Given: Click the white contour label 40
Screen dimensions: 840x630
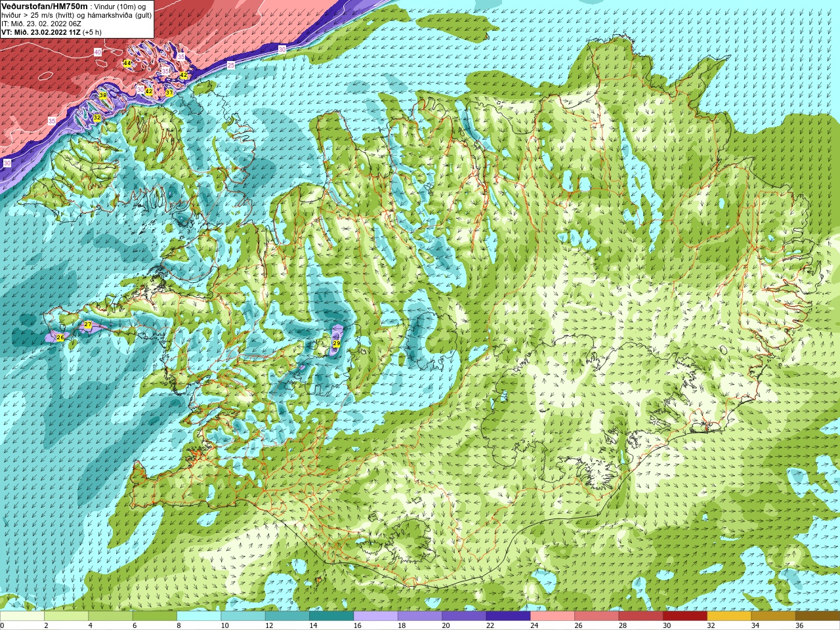Looking at the screenshot, I should (x=98, y=52).
